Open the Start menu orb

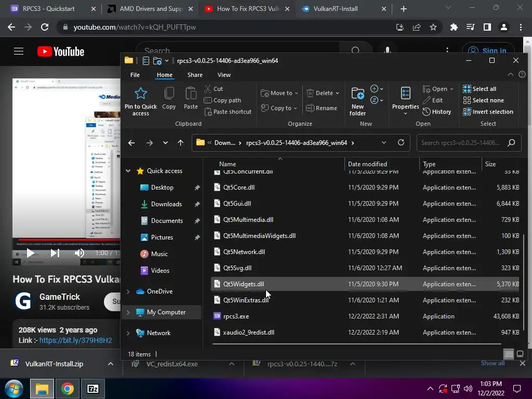click(x=14, y=389)
